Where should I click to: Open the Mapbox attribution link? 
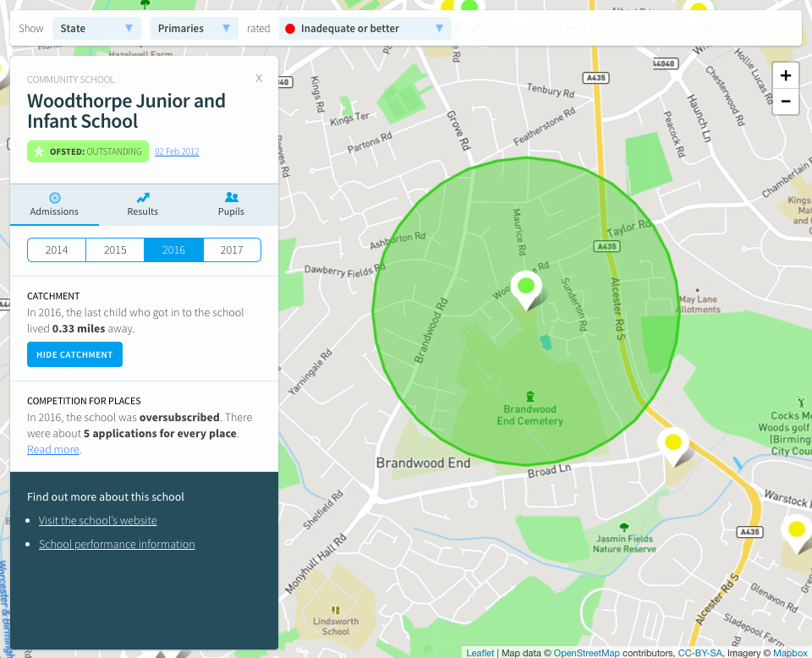pos(790,653)
